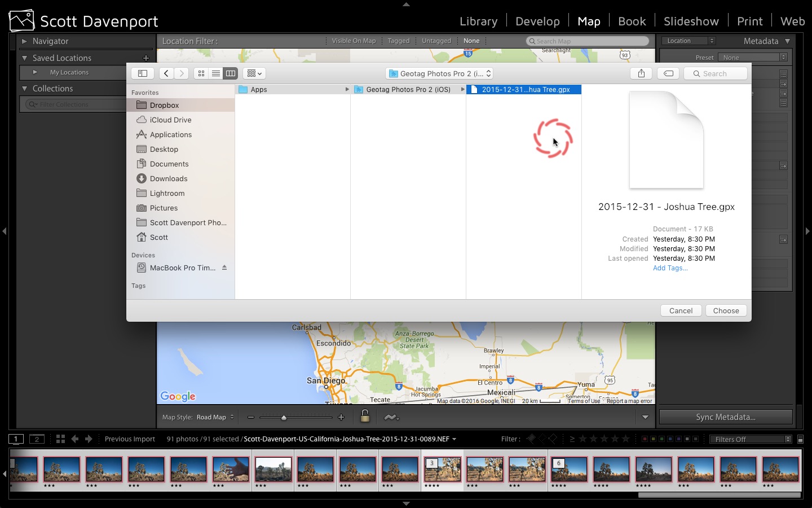Go back in the file dialog
Viewport: 812px width, 508px height.
(166, 73)
